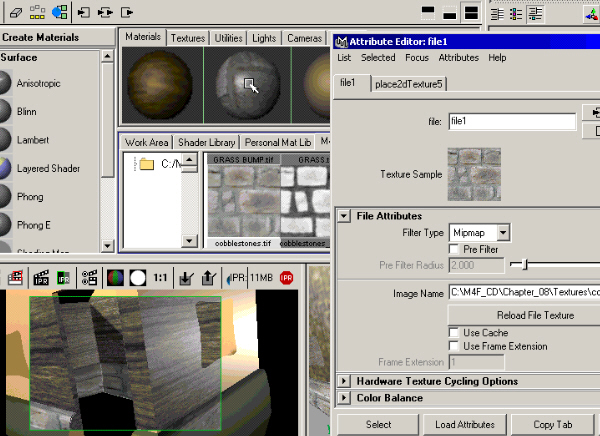600x436 pixels.
Task: Open the Filter Type Mipmap dropdown
Action: point(480,232)
